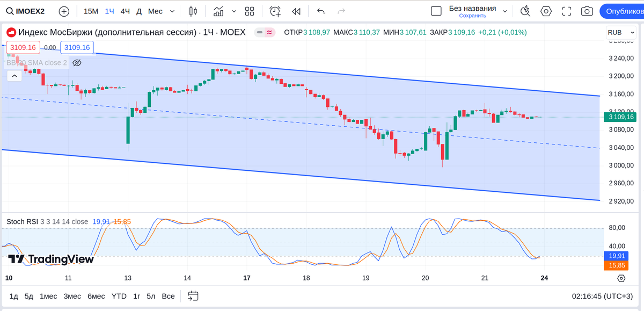Take a chart snapshot with camera icon

pyautogui.click(x=587, y=11)
